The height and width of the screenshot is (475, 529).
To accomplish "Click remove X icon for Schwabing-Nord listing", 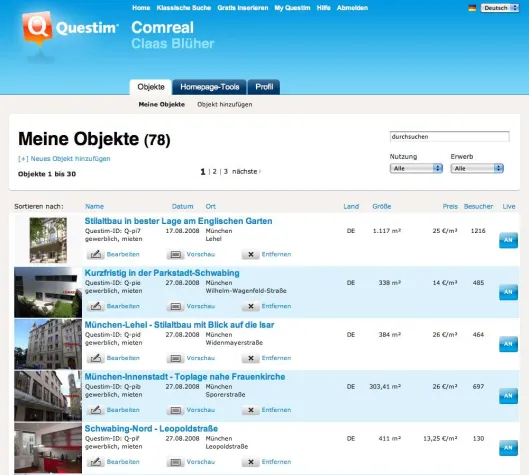I will [251, 462].
